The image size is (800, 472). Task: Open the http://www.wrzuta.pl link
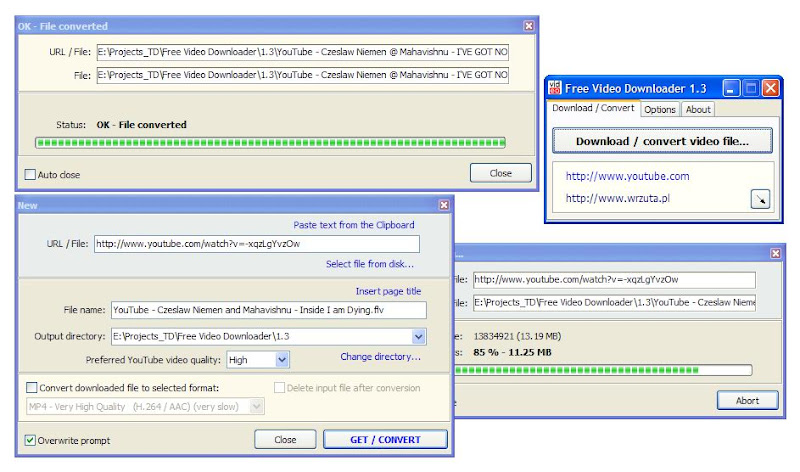(617, 198)
